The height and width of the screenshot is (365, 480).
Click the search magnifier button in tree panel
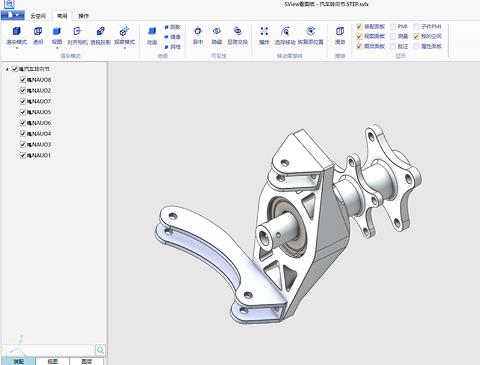[100, 350]
